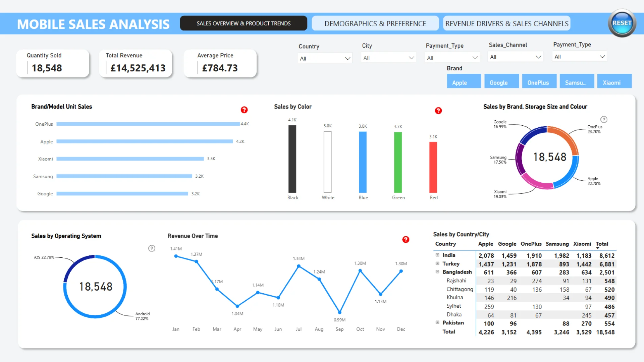The width and height of the screenshot is (644, 362).
Task: Click gray help icon on Sales by Operating System
Action: [152, 248]
